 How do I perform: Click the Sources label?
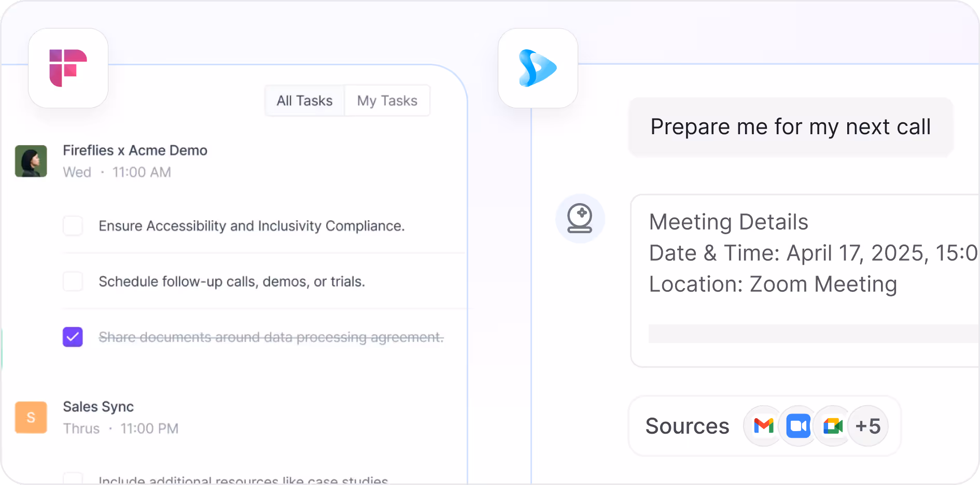point(687,426)
